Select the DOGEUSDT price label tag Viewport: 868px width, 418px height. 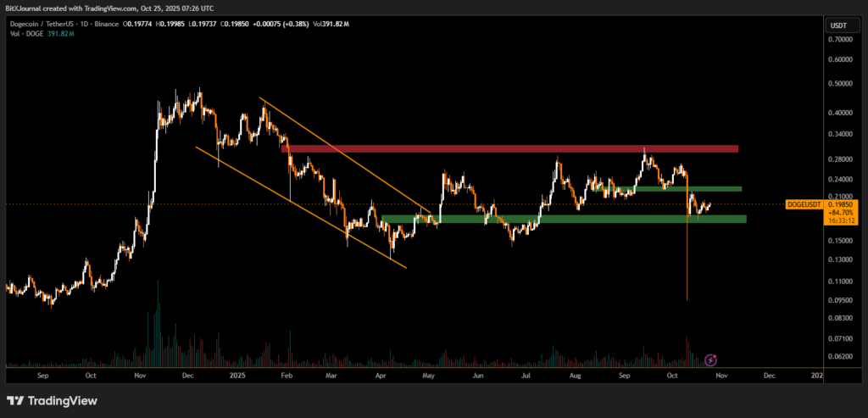(804, 204)
